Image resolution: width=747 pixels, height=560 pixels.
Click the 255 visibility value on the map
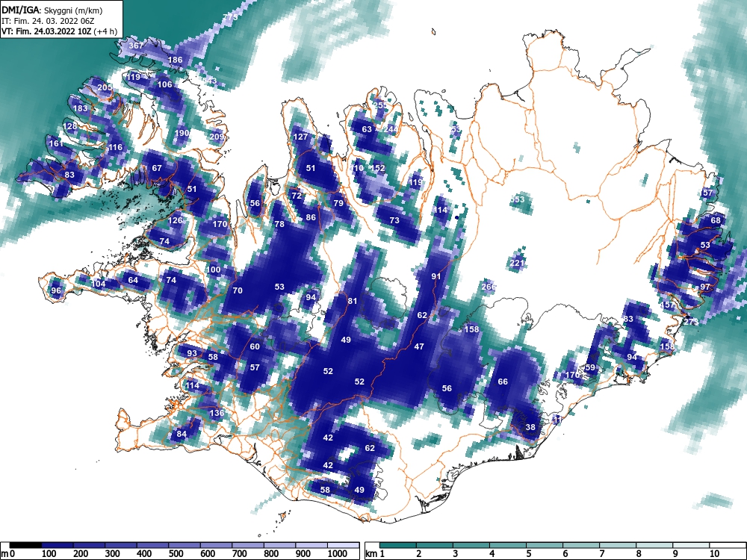click(379, 105)
